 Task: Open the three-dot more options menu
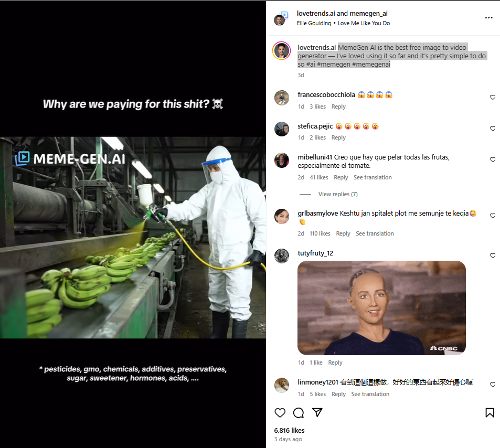(x=489, y=18)
